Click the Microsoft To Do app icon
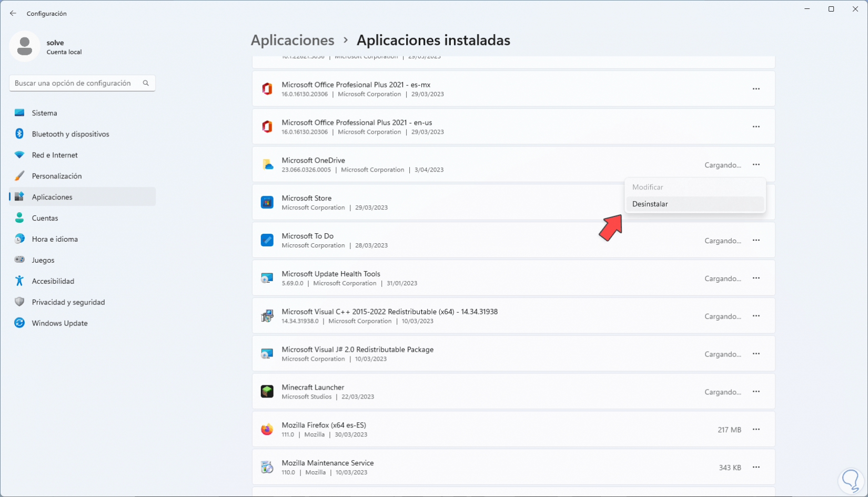This screenshot has width=868, height=497. 267,241
